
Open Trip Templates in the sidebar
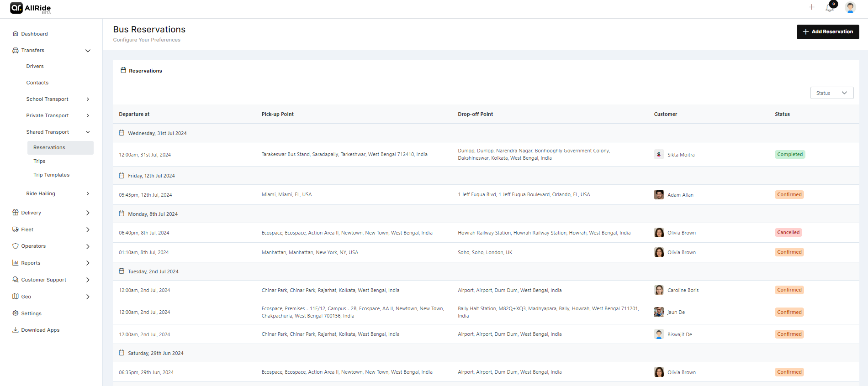[x=51, y=175]
